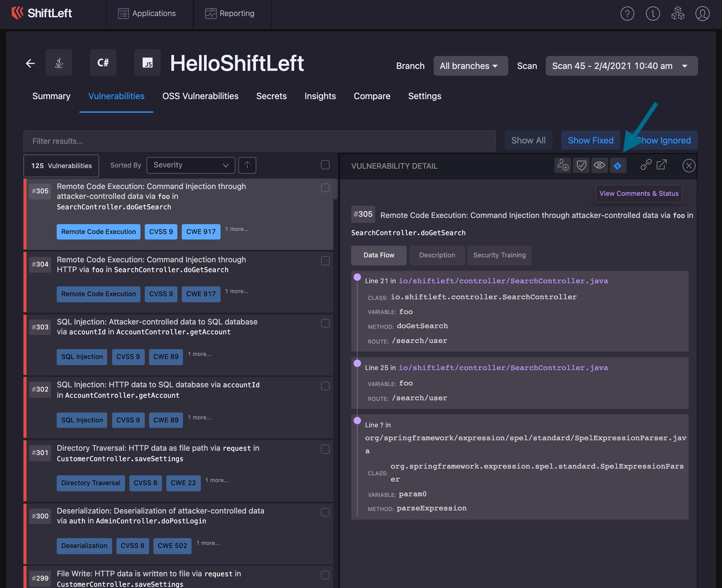Image resolution: width=722 pixels, height=588 pixels.
Task: Click the Filter results input field
Action: (x=260, y=141)
